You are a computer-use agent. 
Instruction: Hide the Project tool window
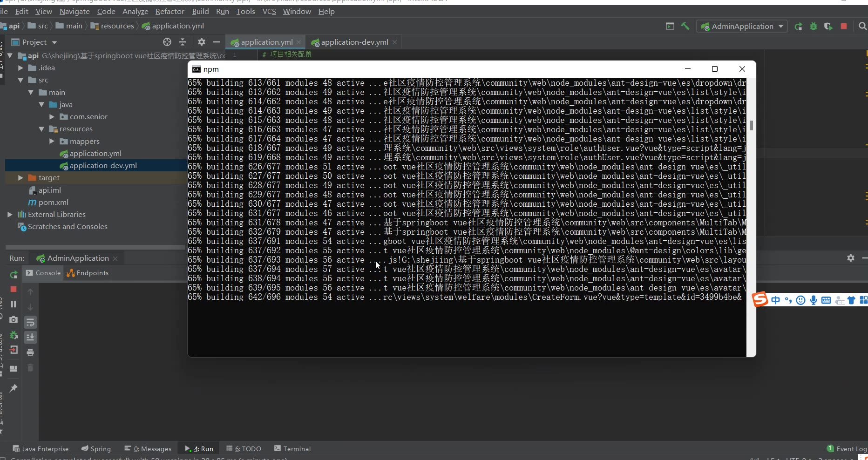point(216,42)
